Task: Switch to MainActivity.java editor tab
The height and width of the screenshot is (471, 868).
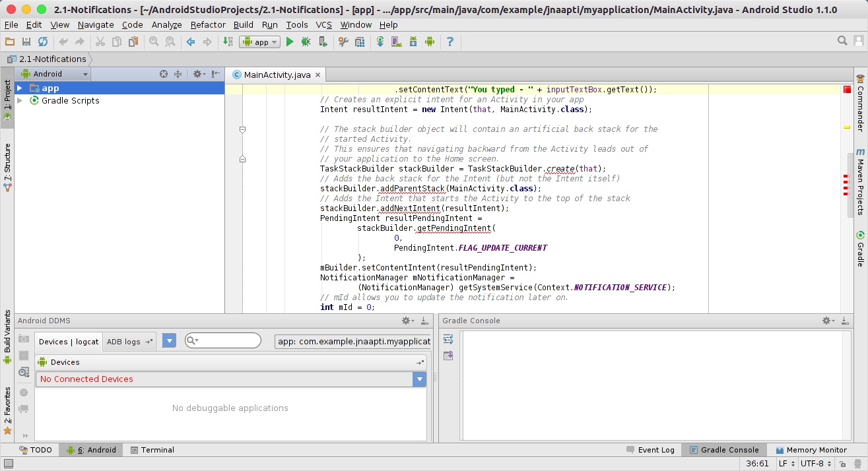Action: (277, 75)
